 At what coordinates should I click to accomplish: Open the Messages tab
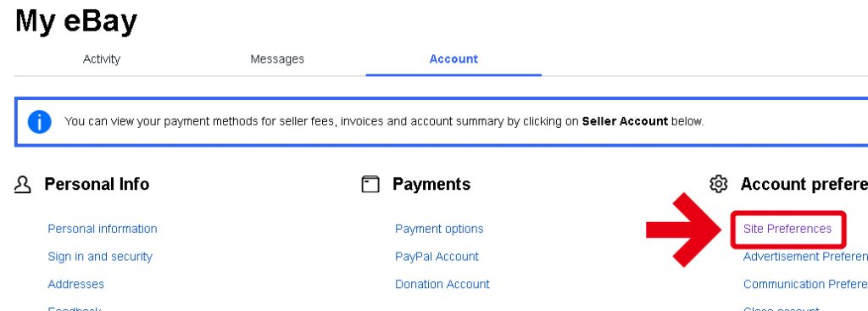[277, 59]
